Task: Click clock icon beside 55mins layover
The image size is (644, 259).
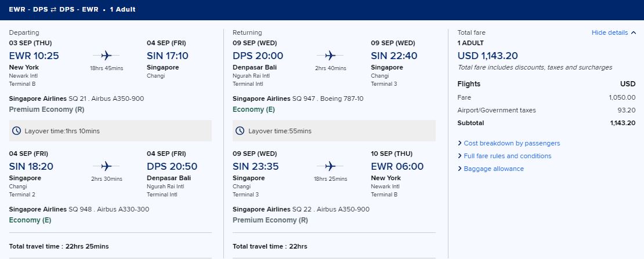Action: pos(240,131)
